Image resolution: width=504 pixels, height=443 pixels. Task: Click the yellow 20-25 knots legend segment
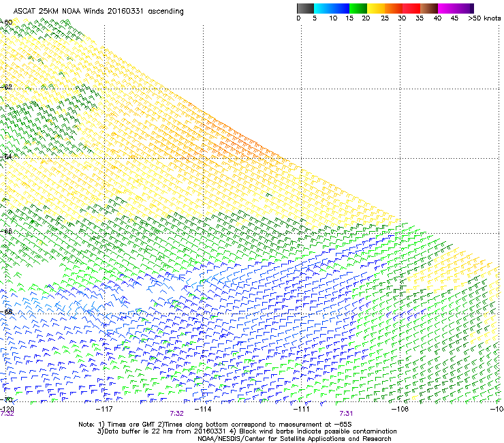pyautogui.click(x=376, y=8)
